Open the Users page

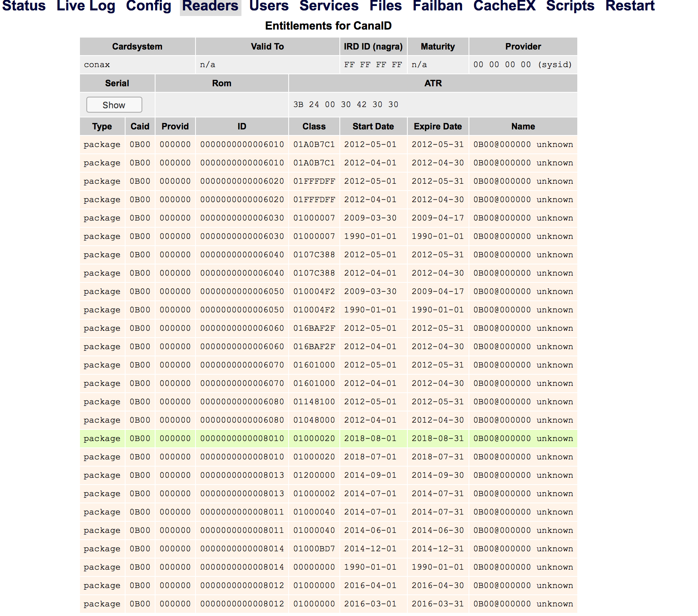(269, 6)
